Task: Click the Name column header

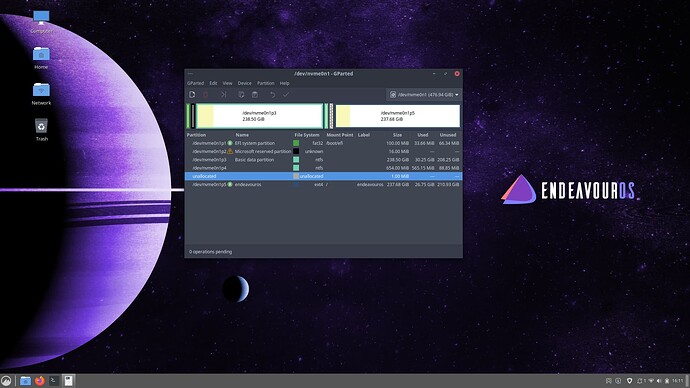Action: (242, 135)
